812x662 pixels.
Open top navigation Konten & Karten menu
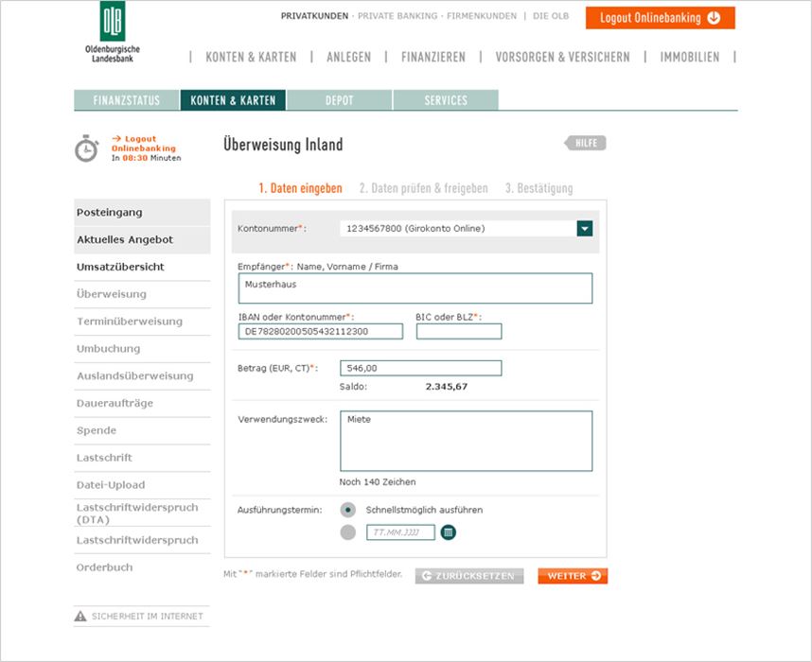point(251,57)
